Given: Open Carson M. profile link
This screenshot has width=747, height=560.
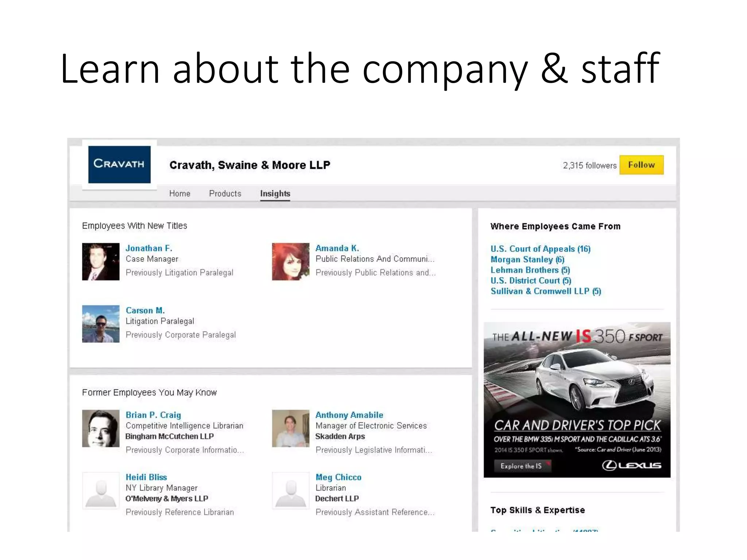Looking at the screenshot, I should (145, 311).
